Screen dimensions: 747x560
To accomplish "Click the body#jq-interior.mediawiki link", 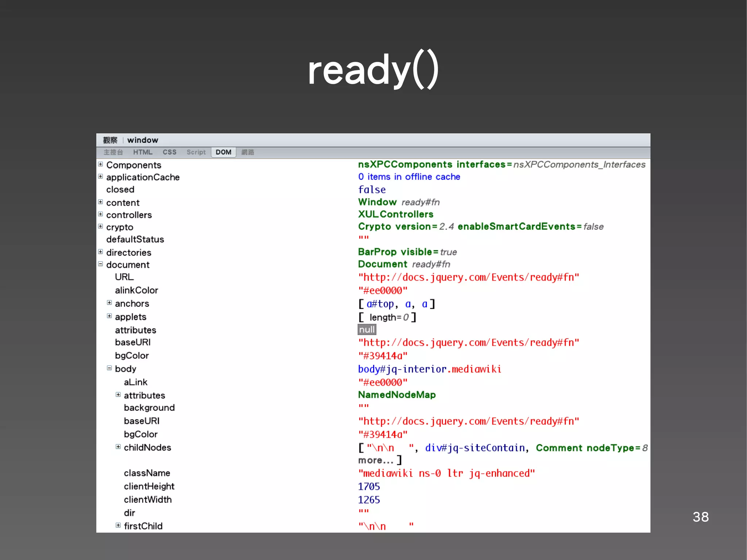I will (429, 369).
